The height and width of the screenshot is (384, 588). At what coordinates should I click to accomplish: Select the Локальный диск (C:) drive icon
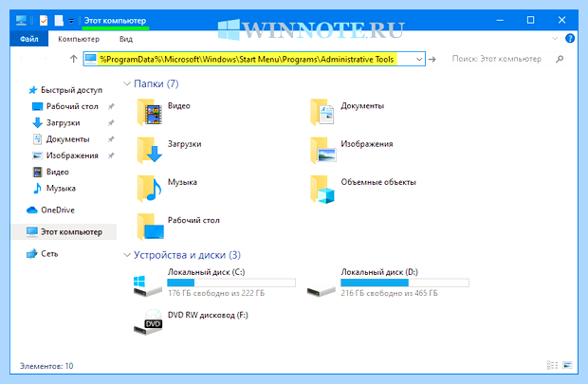147,285
